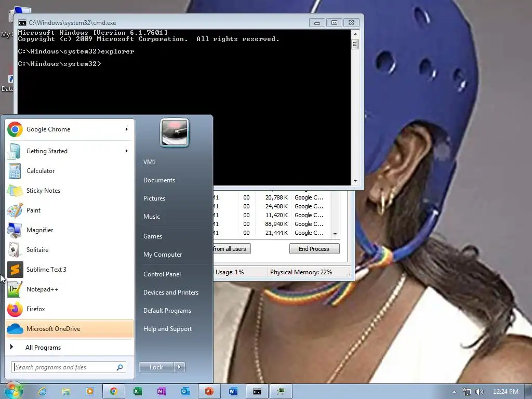Click End Process in Task Manager
Screen dimensions: 532x399
pyautogui.click(x=314, y=249)
